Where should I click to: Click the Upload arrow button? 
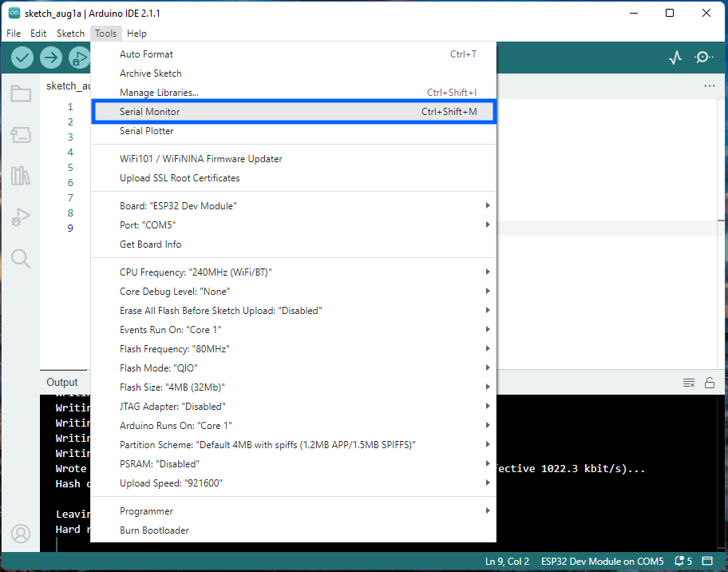coord(51,58)
